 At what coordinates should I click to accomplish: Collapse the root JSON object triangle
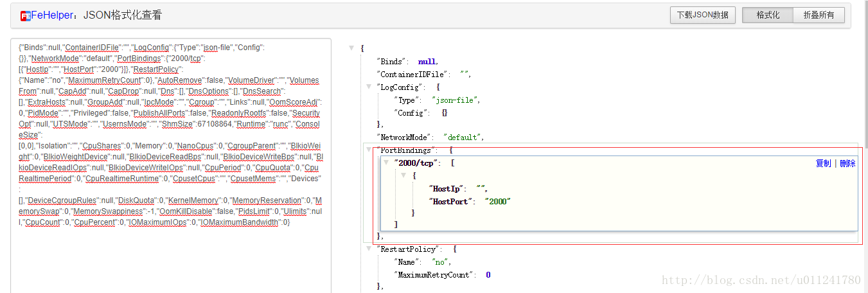coord(351,48)
